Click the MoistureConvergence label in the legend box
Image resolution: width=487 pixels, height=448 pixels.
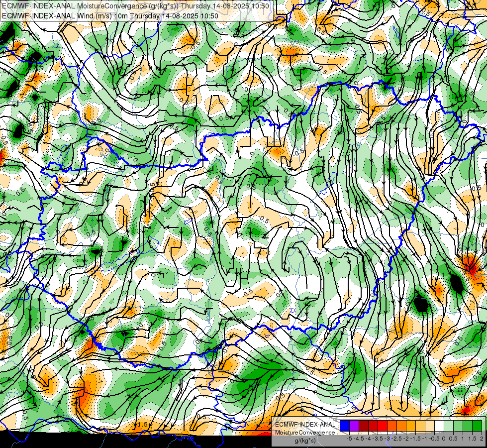tap(305, 433)
